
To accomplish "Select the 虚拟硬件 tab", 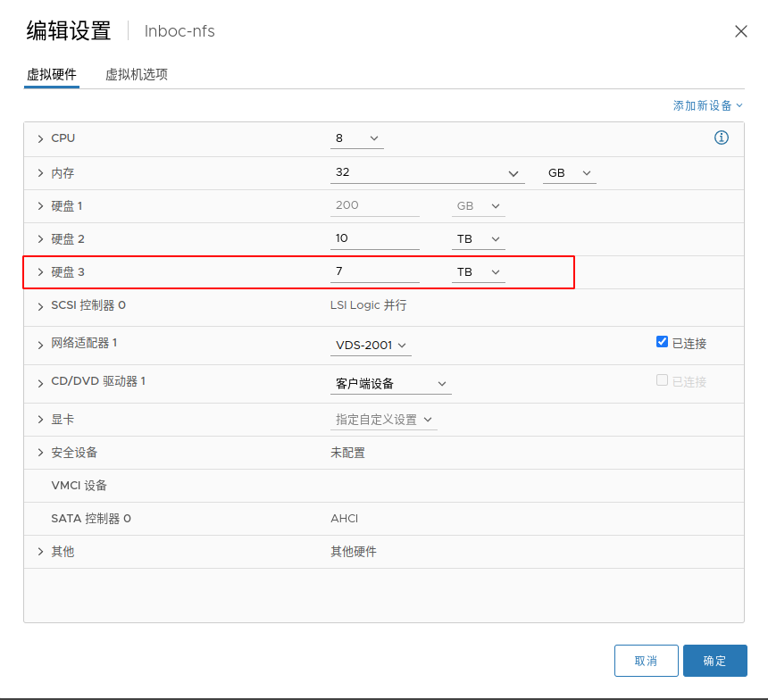I will coord(51,74).
